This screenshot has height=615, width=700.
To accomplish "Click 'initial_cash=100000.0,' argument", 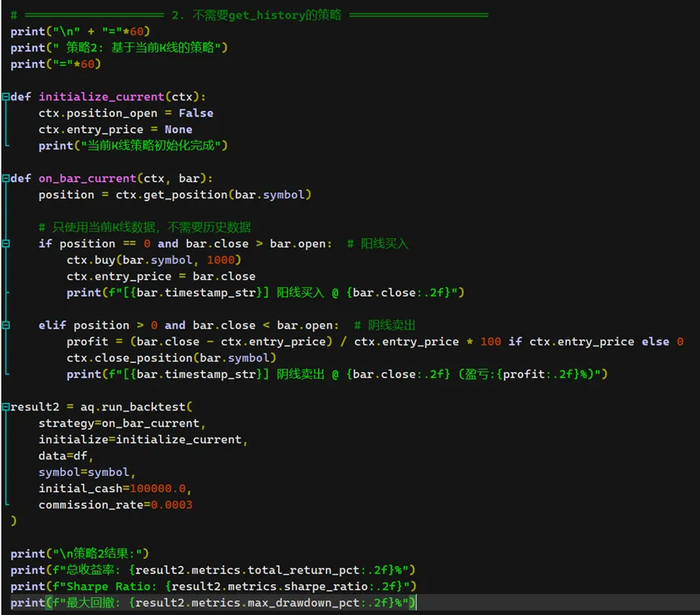I will tap(115, 488).
